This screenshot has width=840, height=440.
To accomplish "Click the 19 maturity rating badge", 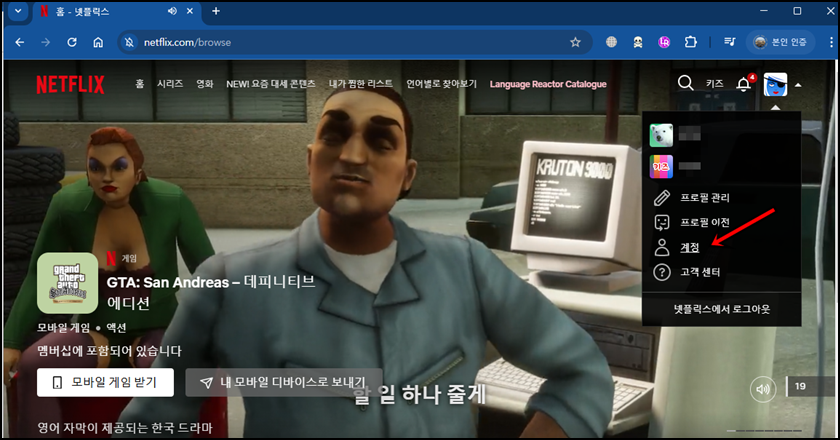I will [800, 386].
